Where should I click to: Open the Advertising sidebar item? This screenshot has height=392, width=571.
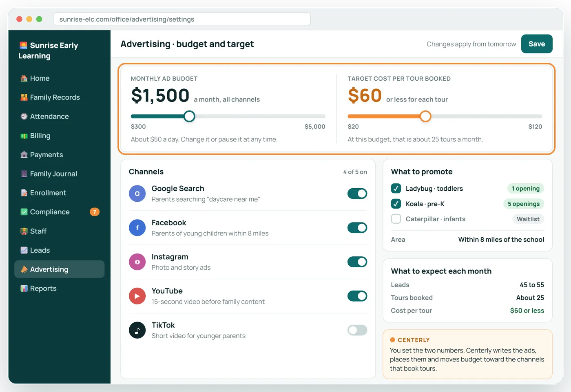tap(60, 269)
